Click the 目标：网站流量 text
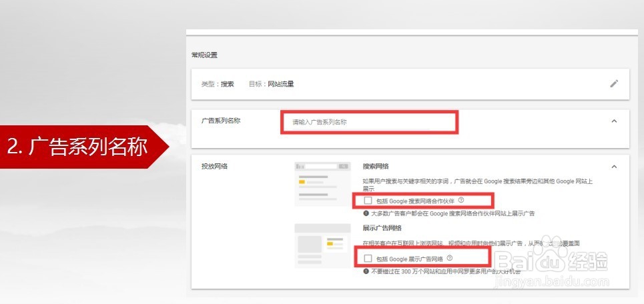The height and width of the screenshot is (304, 644). (x=271, y=84)
